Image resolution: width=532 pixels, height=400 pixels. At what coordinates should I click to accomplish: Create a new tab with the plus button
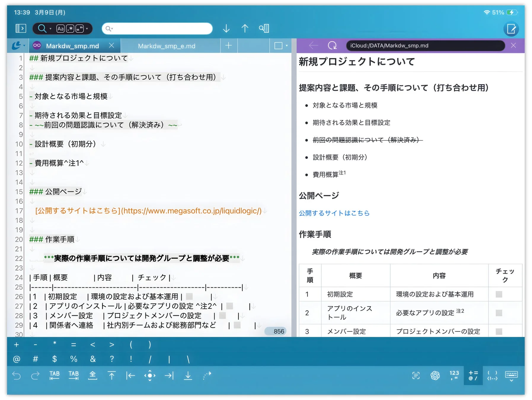228,46
